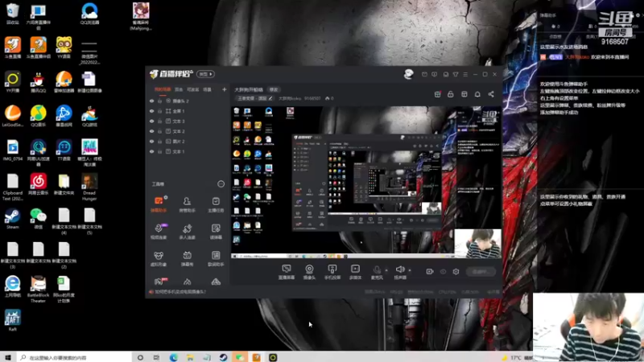Select the 图片 2 source row
The width and height of the screenshot is (644, 362).
[188, 142]
